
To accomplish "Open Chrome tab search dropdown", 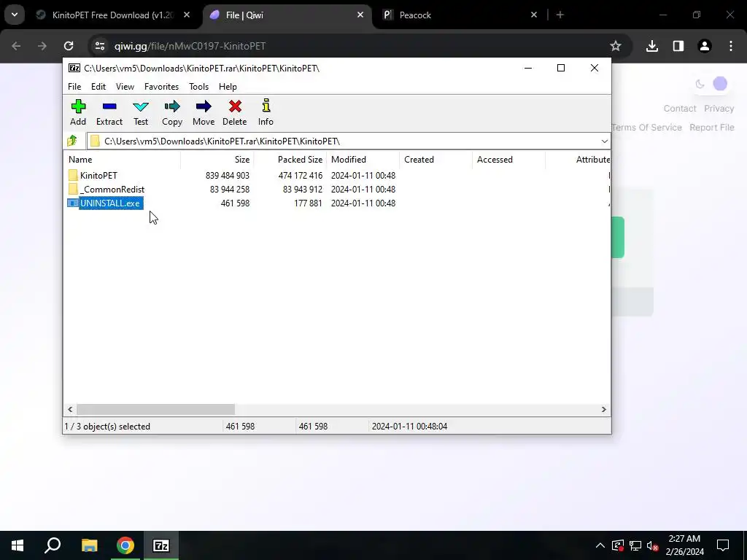I will click(15, 15).
